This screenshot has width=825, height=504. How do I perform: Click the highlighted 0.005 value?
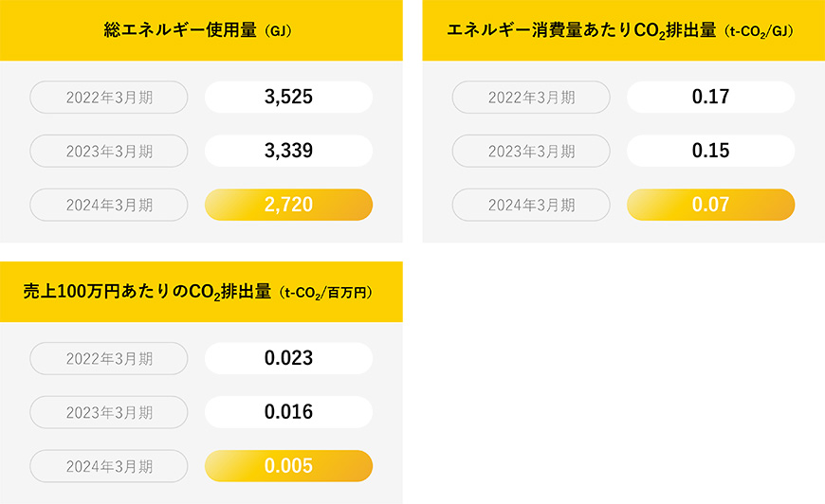[288, 466]
